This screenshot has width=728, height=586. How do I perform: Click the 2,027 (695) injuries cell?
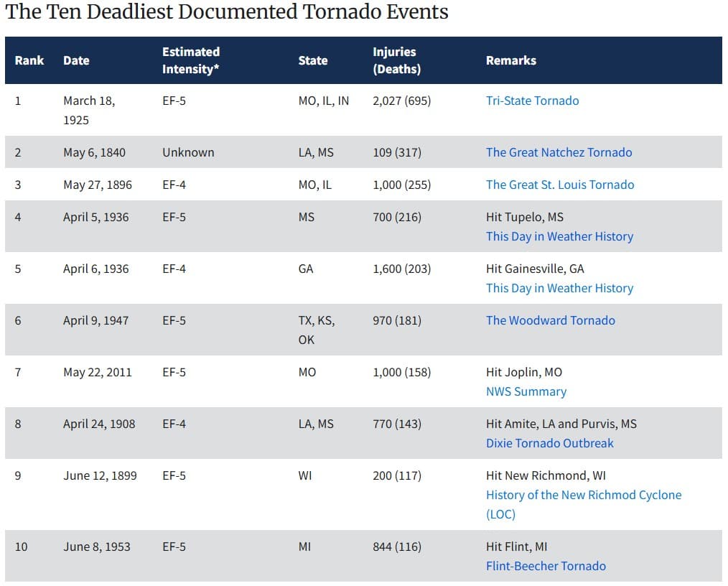pos(401,101)
